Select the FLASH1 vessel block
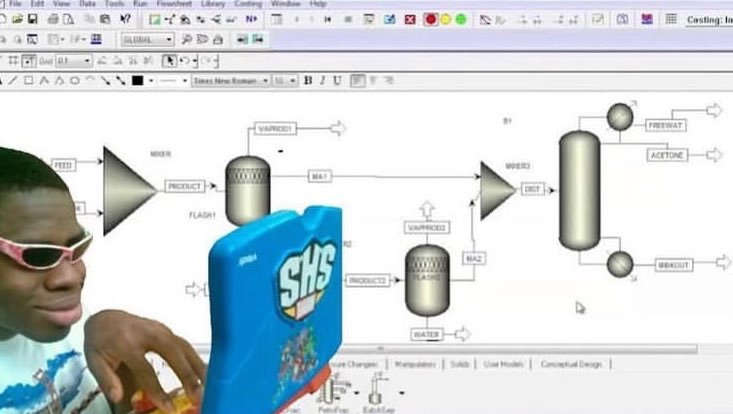Image resolution: width=733 pixels, height=414 pixels. click(248, 191)
